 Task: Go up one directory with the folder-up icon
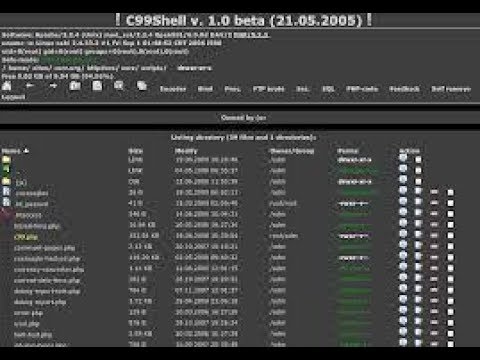pos(75,86)
